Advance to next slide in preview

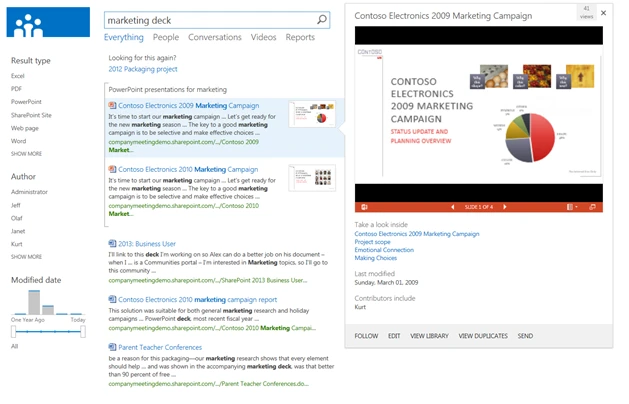coord(506,206)
